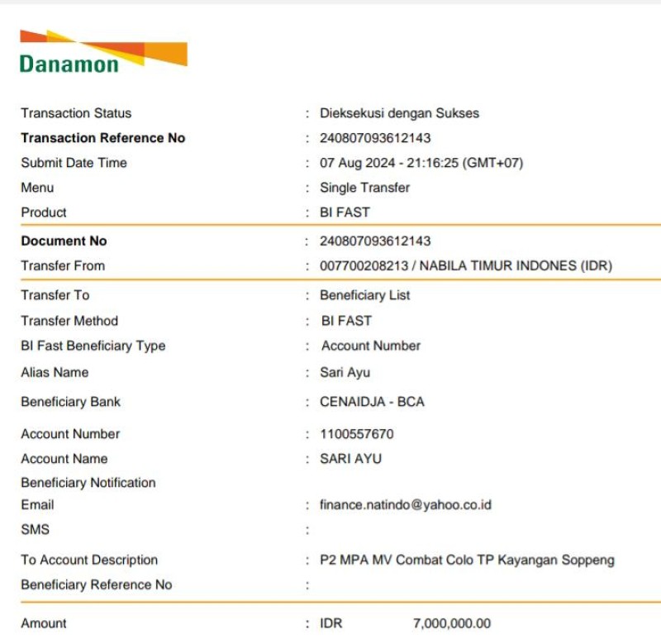Select the 'Product' field label
The height and width of the screenshot is (644, 661).
click(44, 212)
